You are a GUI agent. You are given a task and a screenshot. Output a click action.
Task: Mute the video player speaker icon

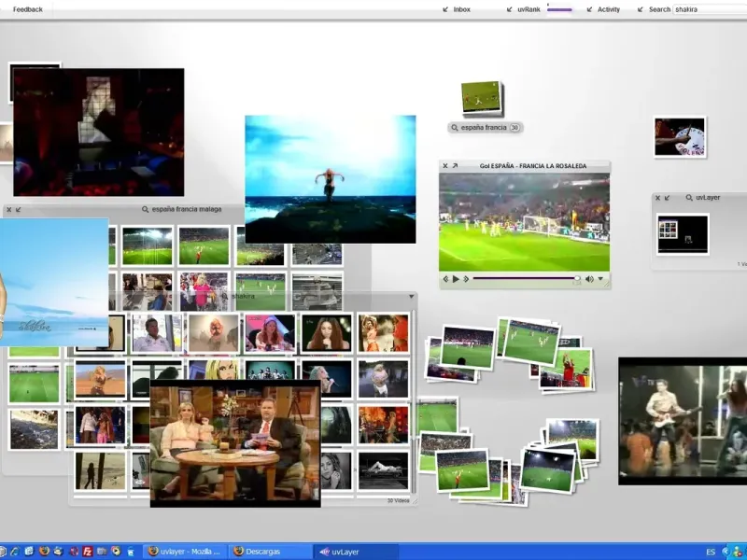tap(589, 279)
